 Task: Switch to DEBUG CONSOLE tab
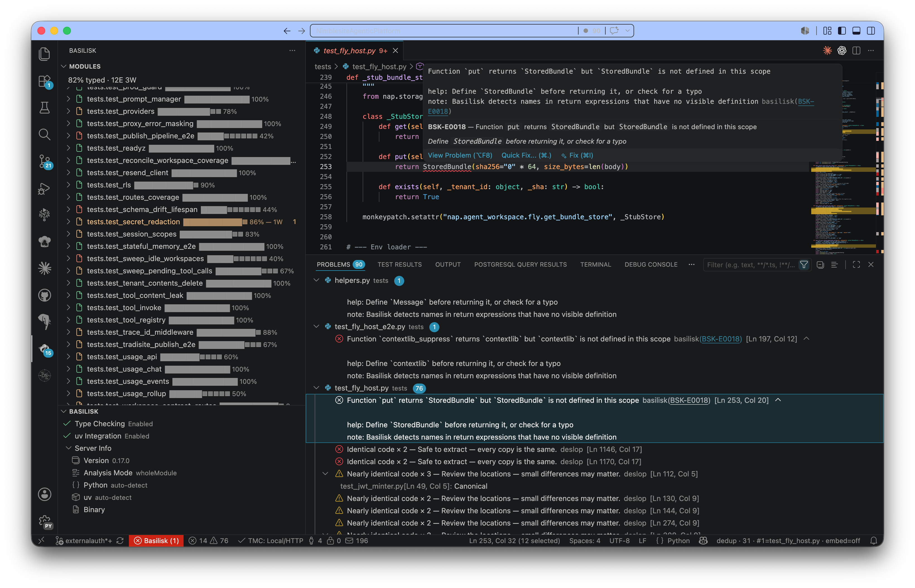click(x=651, y=265)
